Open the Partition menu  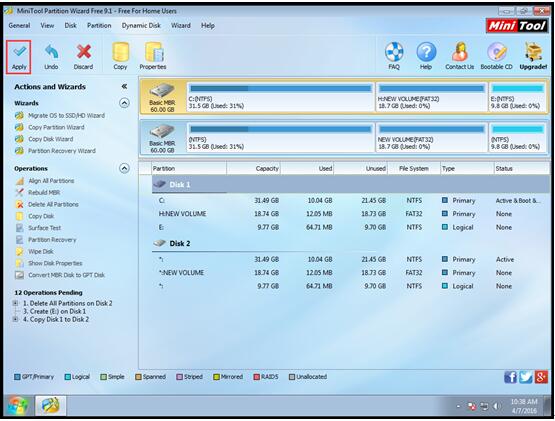click(99, 25)
